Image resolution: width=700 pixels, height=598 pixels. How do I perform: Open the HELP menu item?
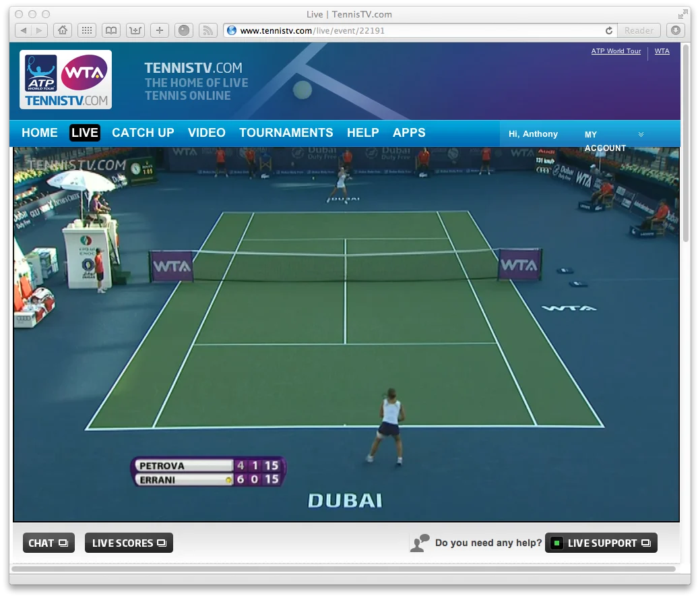(x=363, y=133)
